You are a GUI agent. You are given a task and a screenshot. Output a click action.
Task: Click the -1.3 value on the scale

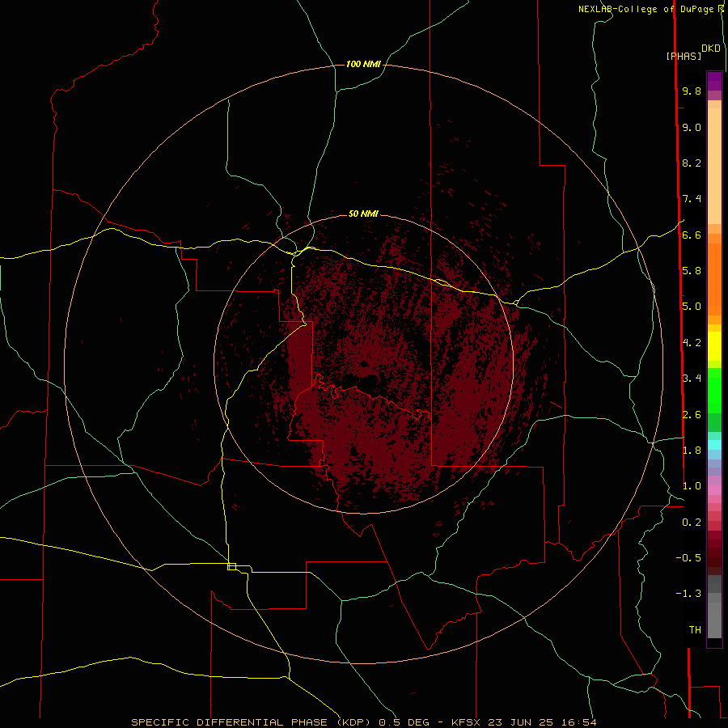click(x=688, y=594)
